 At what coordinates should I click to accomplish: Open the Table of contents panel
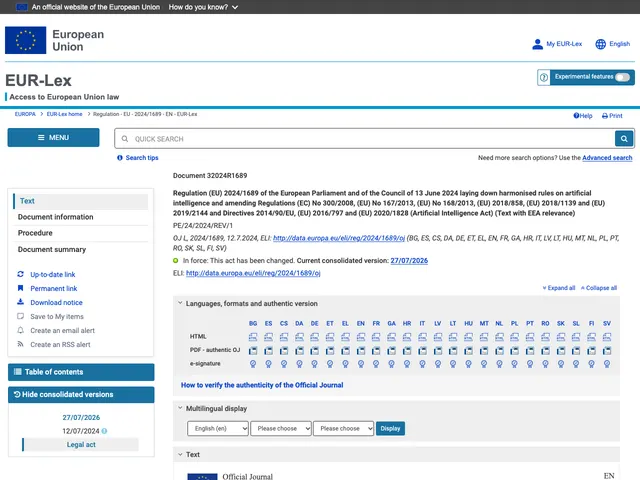(81, 372)
